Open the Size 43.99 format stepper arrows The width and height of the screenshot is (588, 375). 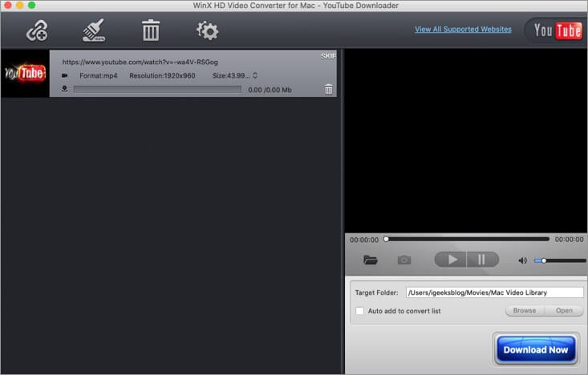click(255, 75)
